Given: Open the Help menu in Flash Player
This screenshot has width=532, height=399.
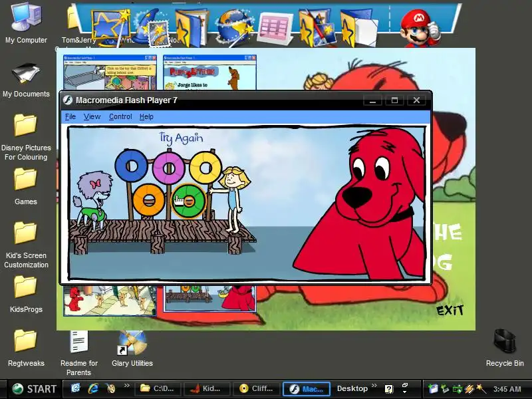Looking at the screenshot, I should pos(146,117).
